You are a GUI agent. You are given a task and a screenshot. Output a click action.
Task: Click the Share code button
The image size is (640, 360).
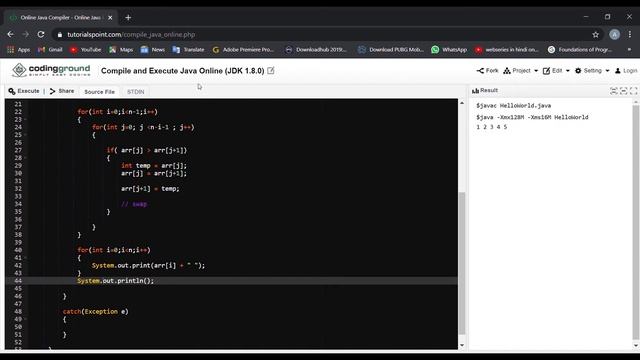coord(62,91)
